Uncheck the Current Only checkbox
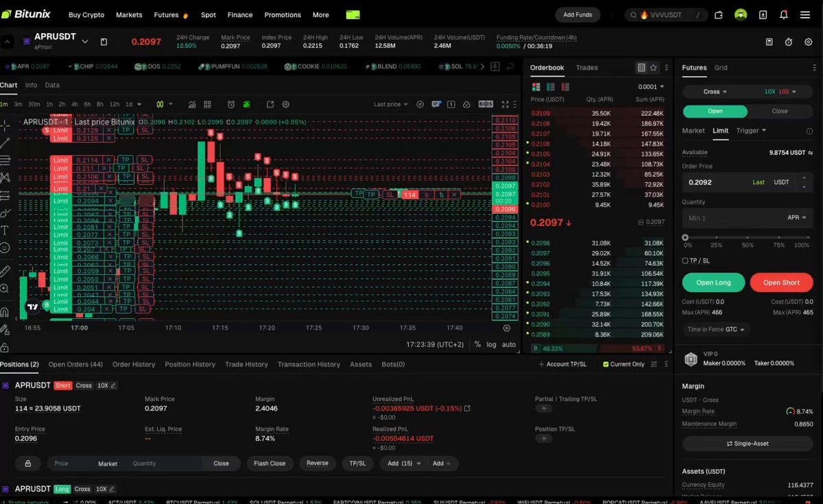Screen dimensions: 823x504 tap(606, 364)
